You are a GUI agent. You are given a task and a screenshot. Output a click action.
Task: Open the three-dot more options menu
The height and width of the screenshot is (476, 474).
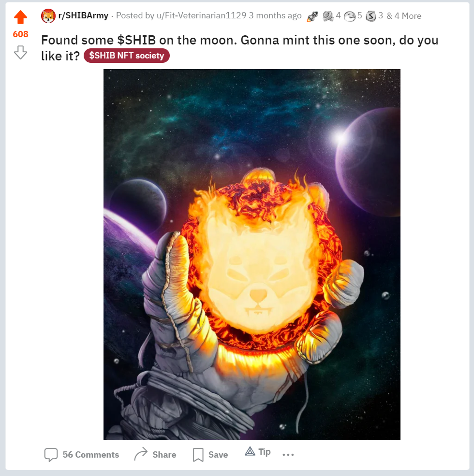288,454
